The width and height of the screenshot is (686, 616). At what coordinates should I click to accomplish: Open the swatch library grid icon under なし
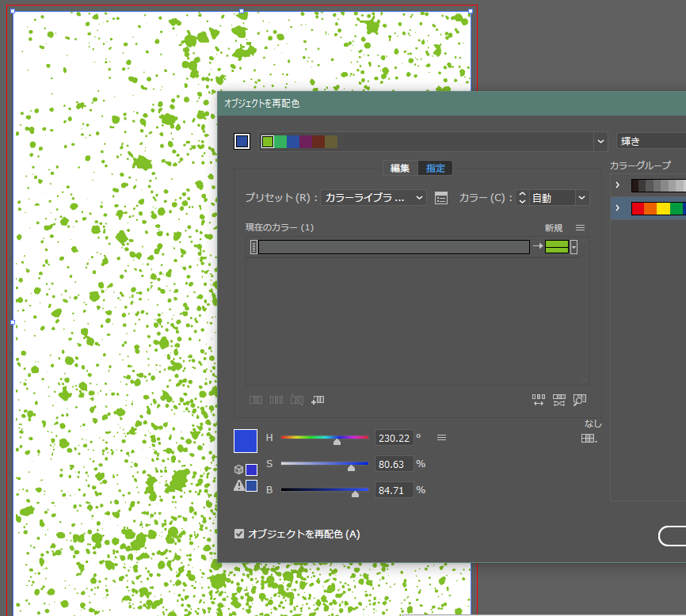589,438
